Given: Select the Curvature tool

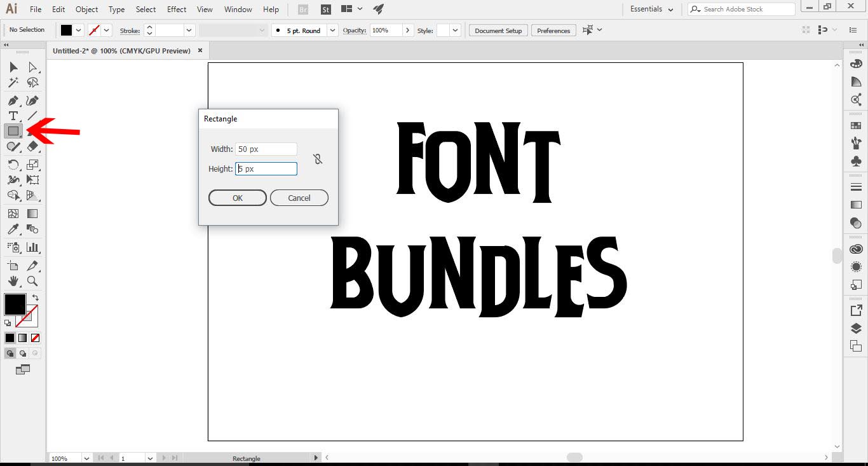Looking at the screenshot, I should (32, 100).
